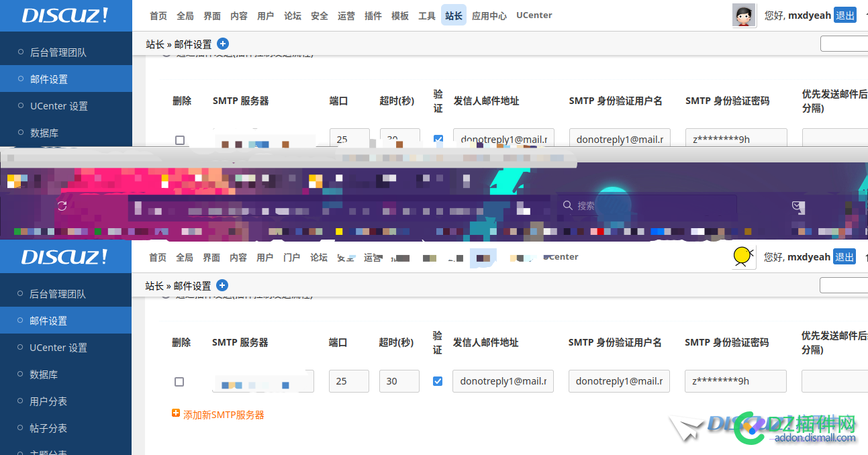Viewport: 868px width, 455px height.
Task: Uncheck the 验证 checkbox in the top SMTP row
Action: click(438, 139)
